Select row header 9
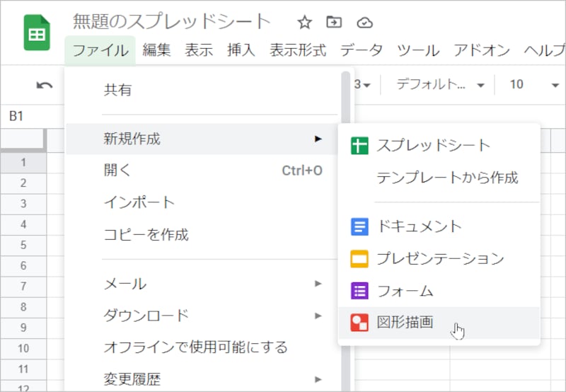This screenshot has height=392, width=566. coord(23,328)
